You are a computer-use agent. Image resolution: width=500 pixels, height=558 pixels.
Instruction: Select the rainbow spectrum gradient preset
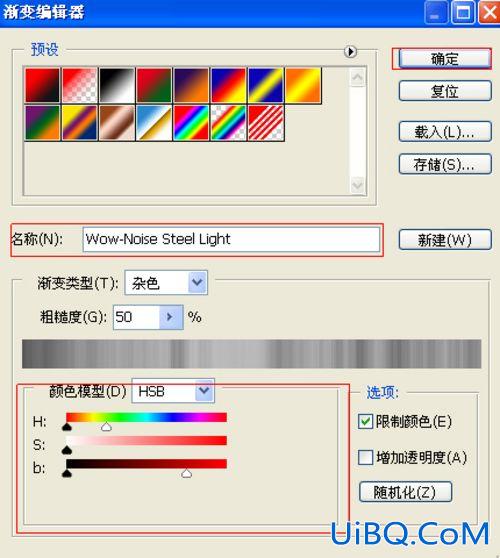point(191,123)
